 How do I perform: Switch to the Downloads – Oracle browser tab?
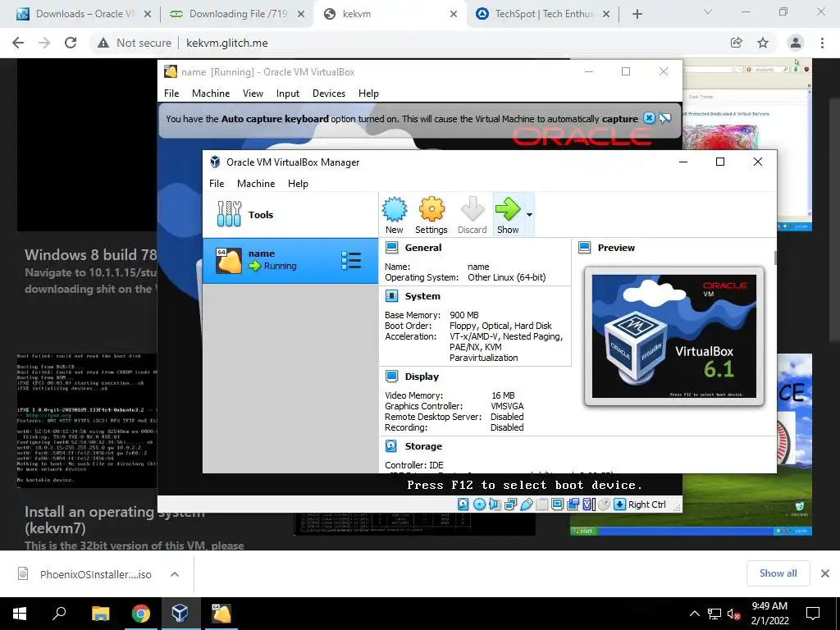[84, 14]
